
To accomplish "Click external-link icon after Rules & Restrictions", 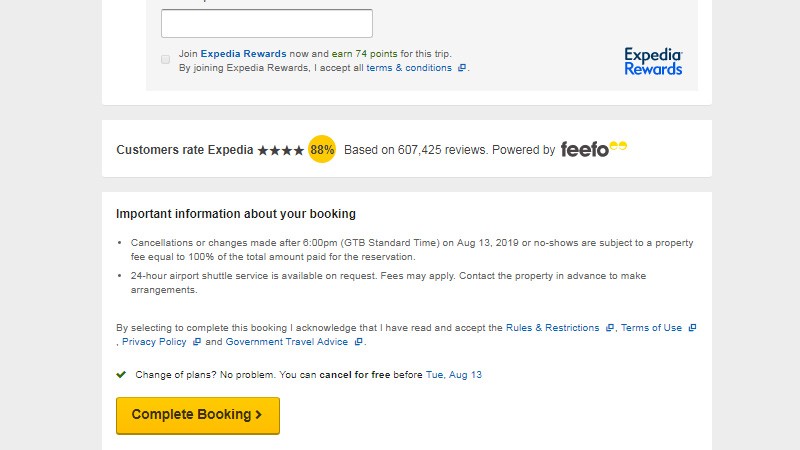I will (x=610, y=328).
